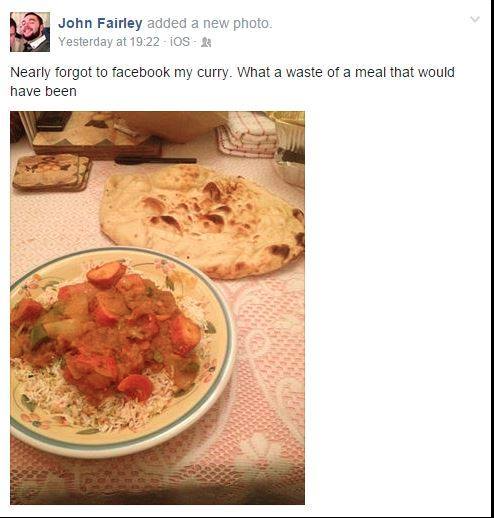Click the 'added a new photo' header text
494x518 pixels.
point(210,24)
